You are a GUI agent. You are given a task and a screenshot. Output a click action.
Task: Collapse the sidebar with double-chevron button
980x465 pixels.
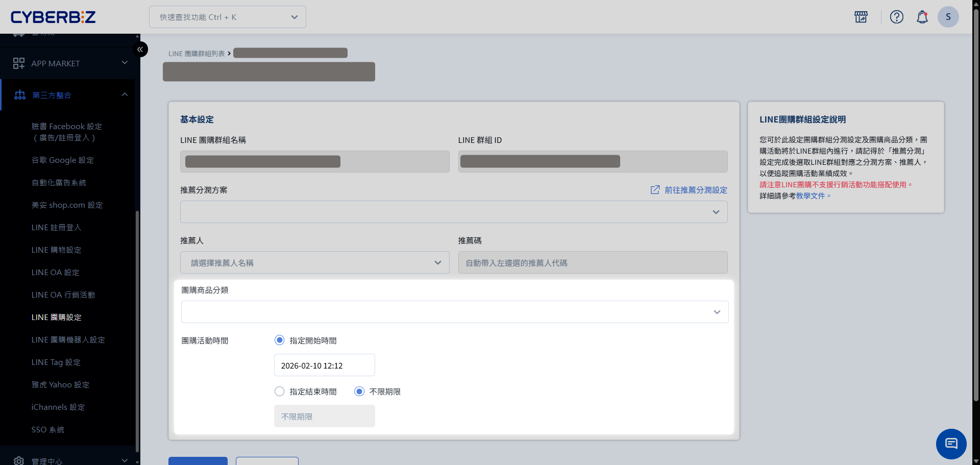(x=140, y=50)
